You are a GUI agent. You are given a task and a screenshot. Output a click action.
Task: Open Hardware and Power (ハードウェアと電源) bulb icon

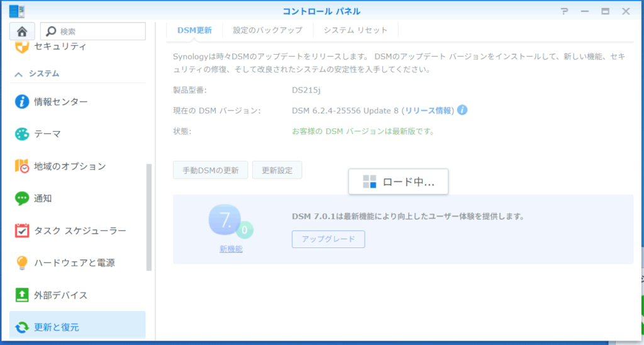pyautogui.click(x=22, y=263)
